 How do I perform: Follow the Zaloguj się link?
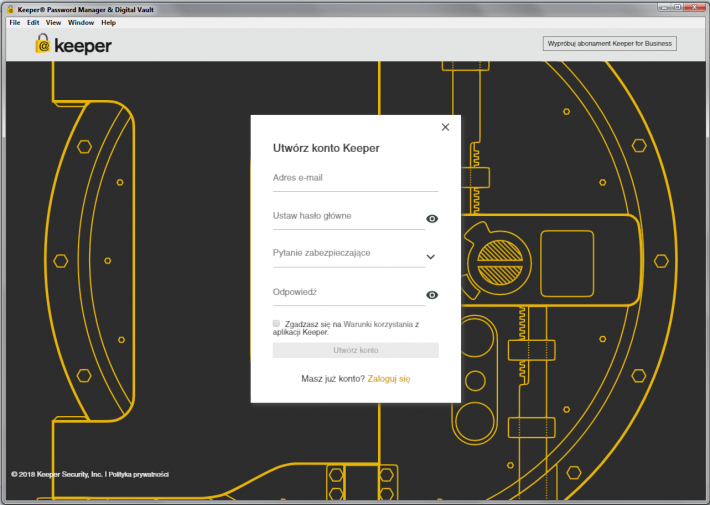(x=389, y=379)
